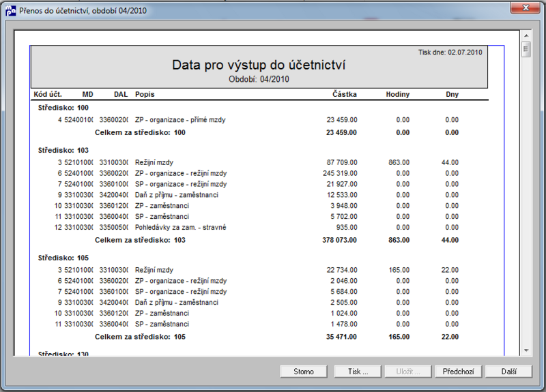Click days total 22.00 in bold
The height and width of the screenshot is (392, 546).
coord(450,337)
